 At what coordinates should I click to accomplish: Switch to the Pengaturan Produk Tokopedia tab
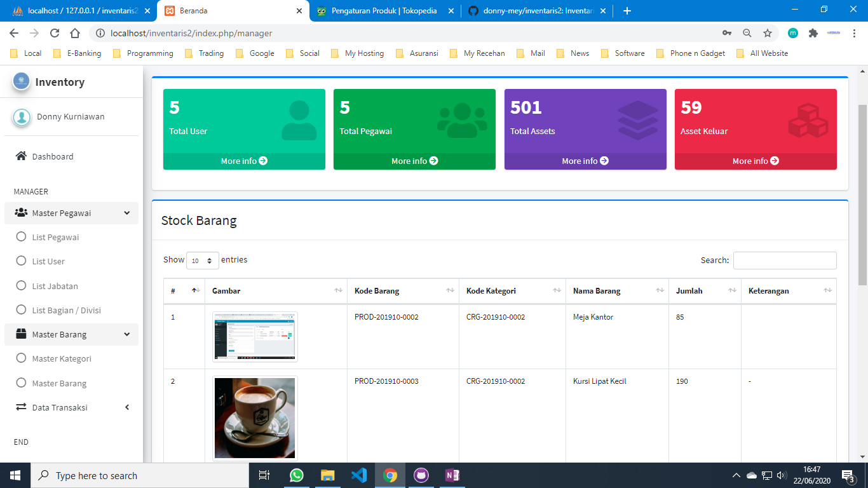[x=384, y=11]
